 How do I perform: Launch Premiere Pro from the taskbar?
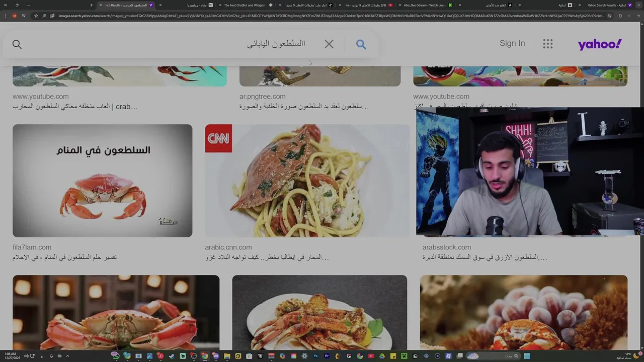tap(327, 356)
